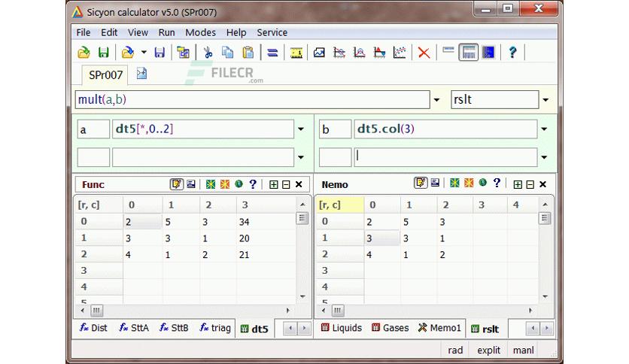Image resolution: width=629 pixels, height=364 pixels.
Task: Open the dropdown of the empty field below dt5.col(3)
Action: point(544,157)
